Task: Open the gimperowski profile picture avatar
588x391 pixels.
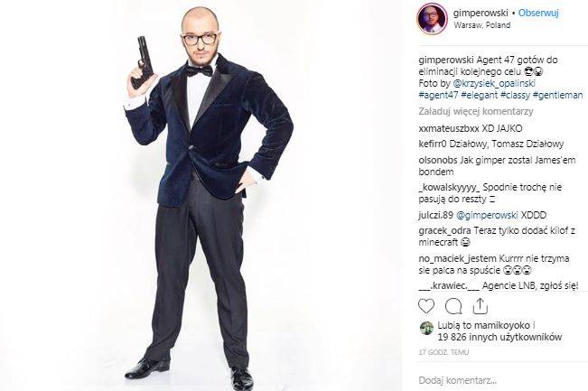Action: pyautogui.click(x=432, y=19)
